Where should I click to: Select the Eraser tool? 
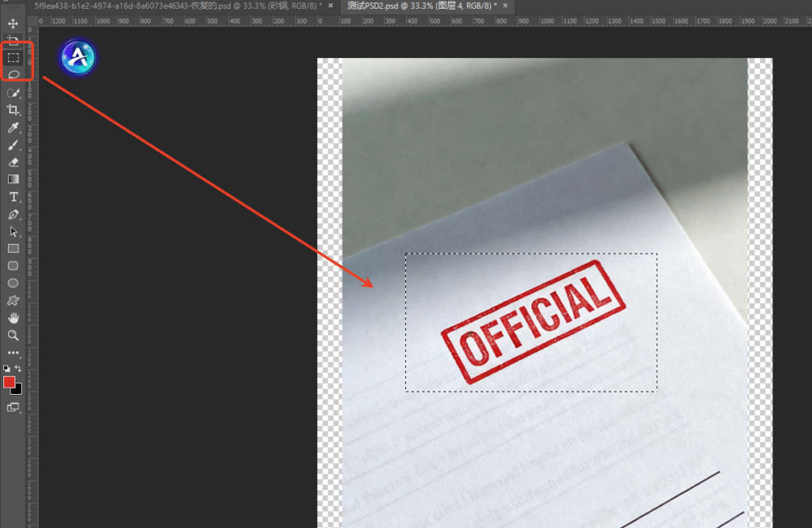pyautogui.click(x=13, y=162)
